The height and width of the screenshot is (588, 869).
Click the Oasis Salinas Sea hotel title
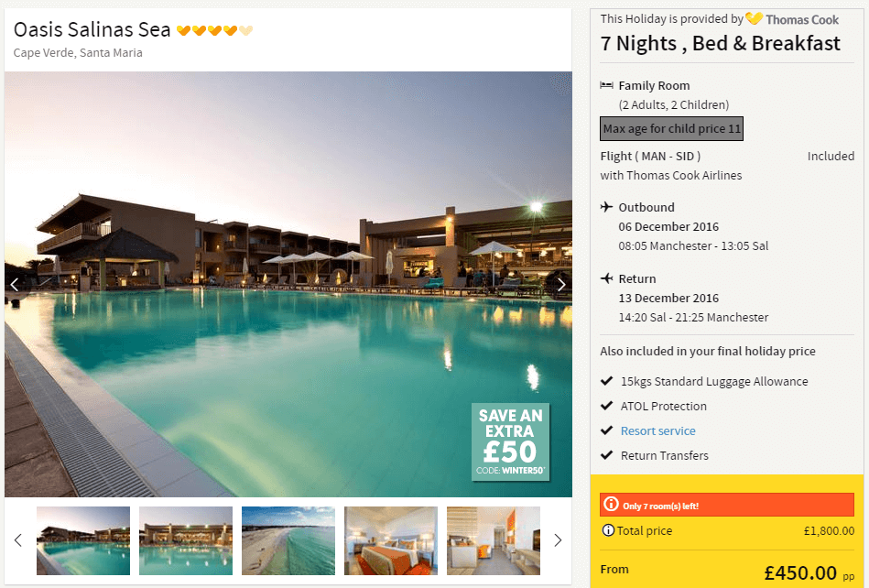92,29
